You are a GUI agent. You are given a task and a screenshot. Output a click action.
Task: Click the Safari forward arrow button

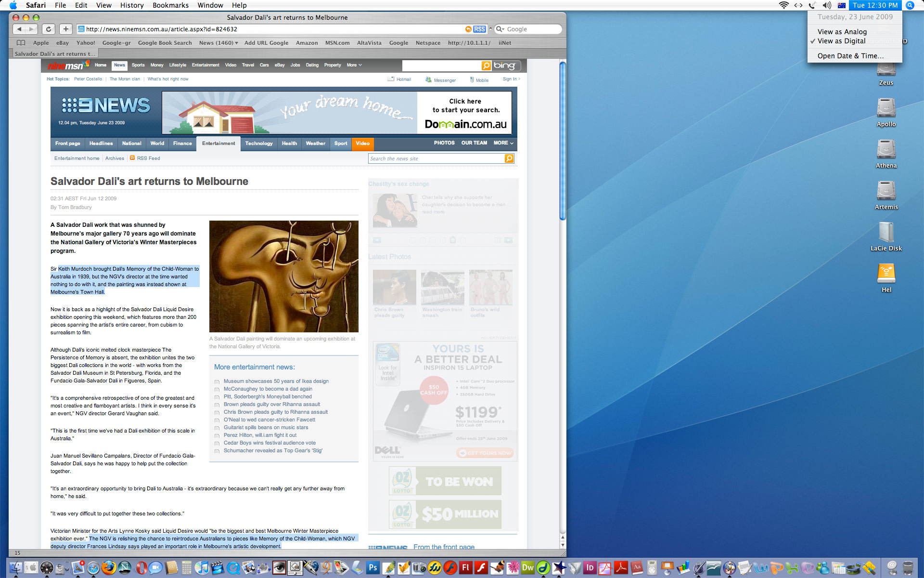tap(31, 29)
